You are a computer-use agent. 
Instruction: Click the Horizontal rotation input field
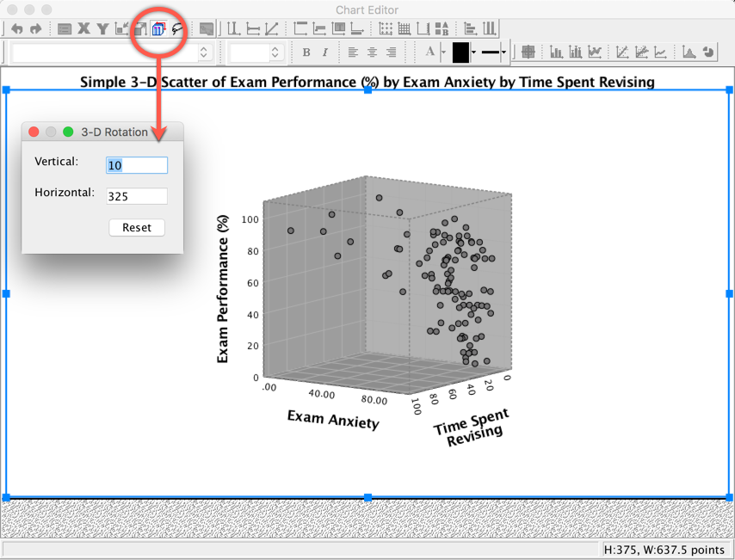pyautogui.click(x=137, y=196)
